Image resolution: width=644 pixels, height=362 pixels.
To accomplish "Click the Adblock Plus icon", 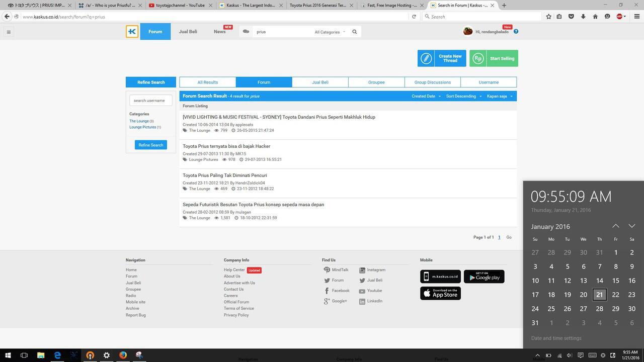I will click(619, 17).
